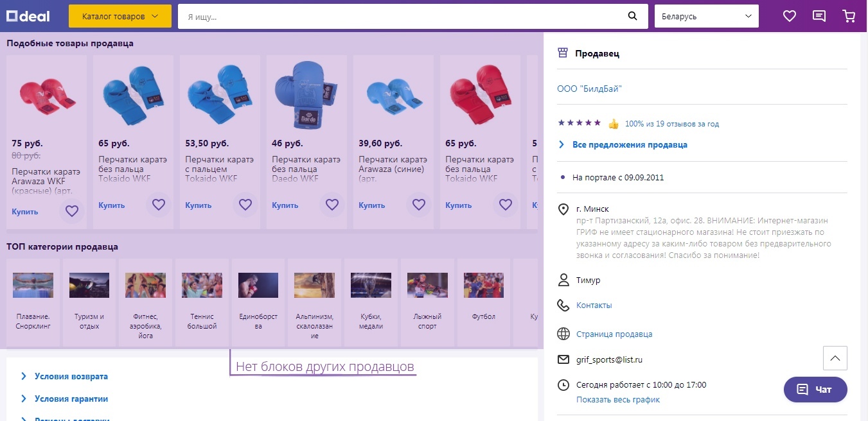The height and width of the screenshot is (421, 868).
Task: Click the search magnifier icon
Action: click(633, 16)
